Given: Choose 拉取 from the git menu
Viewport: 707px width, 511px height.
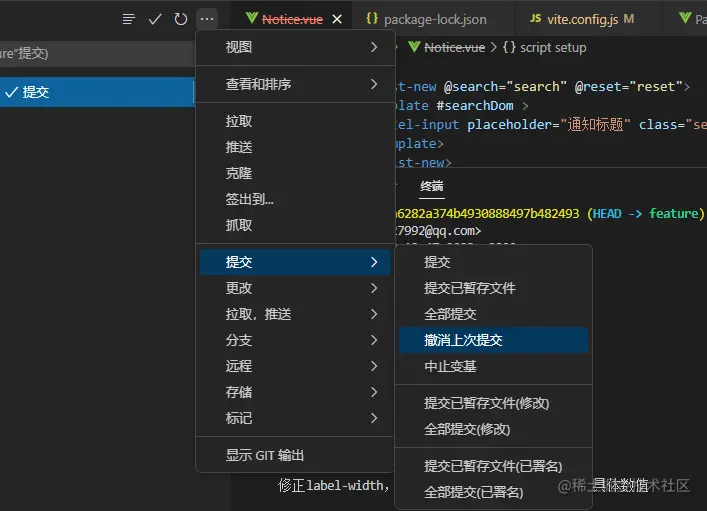Looking at the screenshot, I should click(295, 121).
